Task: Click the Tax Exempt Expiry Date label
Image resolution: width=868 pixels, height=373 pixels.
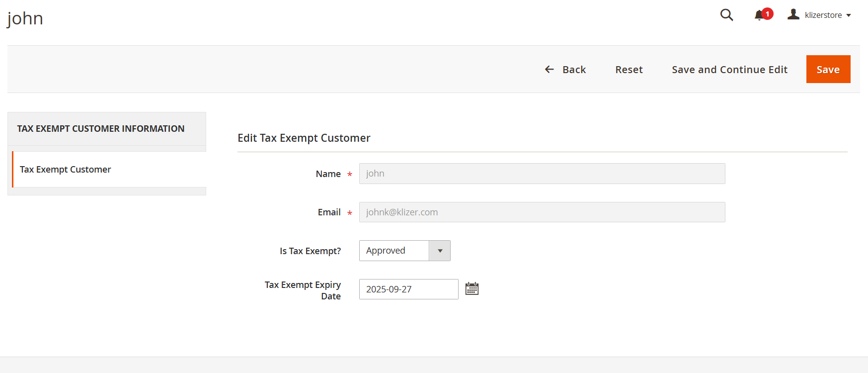Action: (303, 290)
